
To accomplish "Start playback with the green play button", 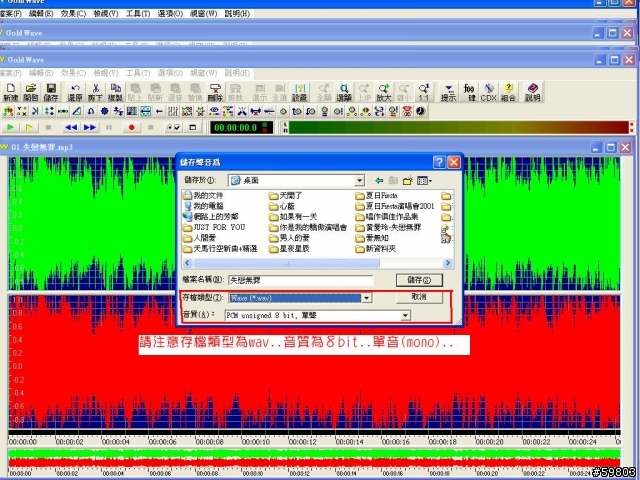I will 11,128.
